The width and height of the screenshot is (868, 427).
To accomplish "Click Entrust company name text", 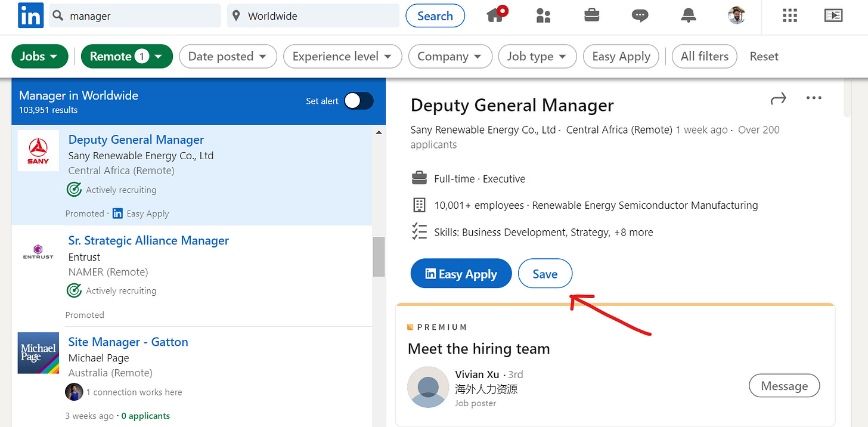I will tap(84, 257).
